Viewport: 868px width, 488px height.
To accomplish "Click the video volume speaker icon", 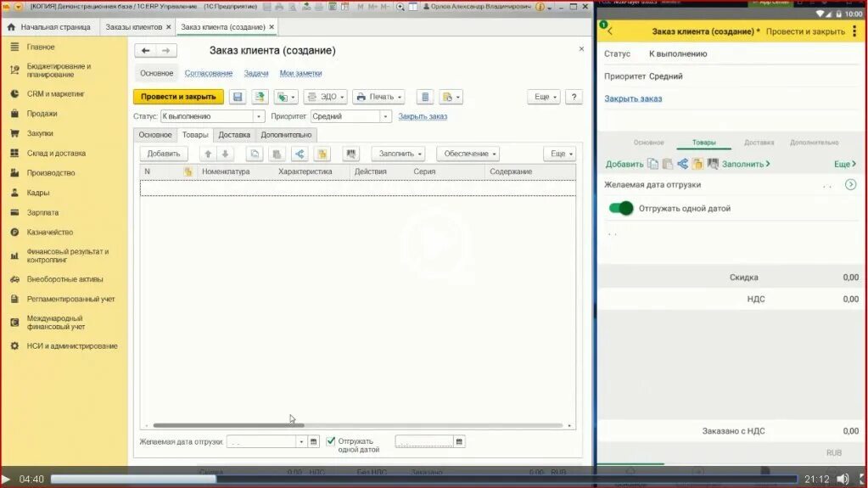I will [x=843, y=480].
